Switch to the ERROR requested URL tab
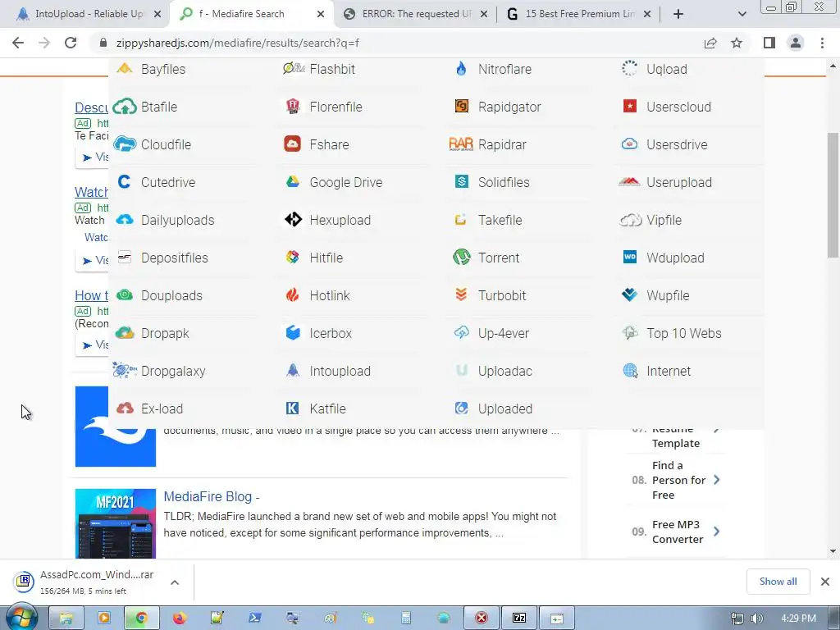Viewport: 840px width, 630px height. pos(417,14)
